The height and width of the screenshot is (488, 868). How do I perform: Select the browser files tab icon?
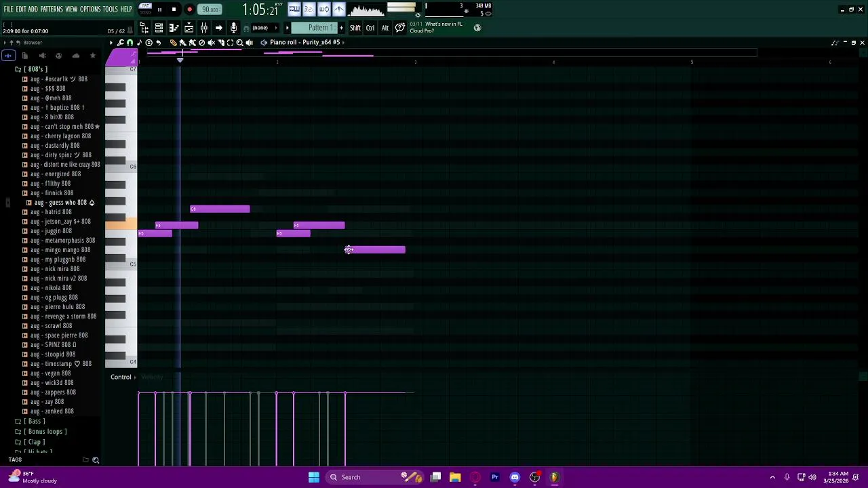(x=25, y=56)
